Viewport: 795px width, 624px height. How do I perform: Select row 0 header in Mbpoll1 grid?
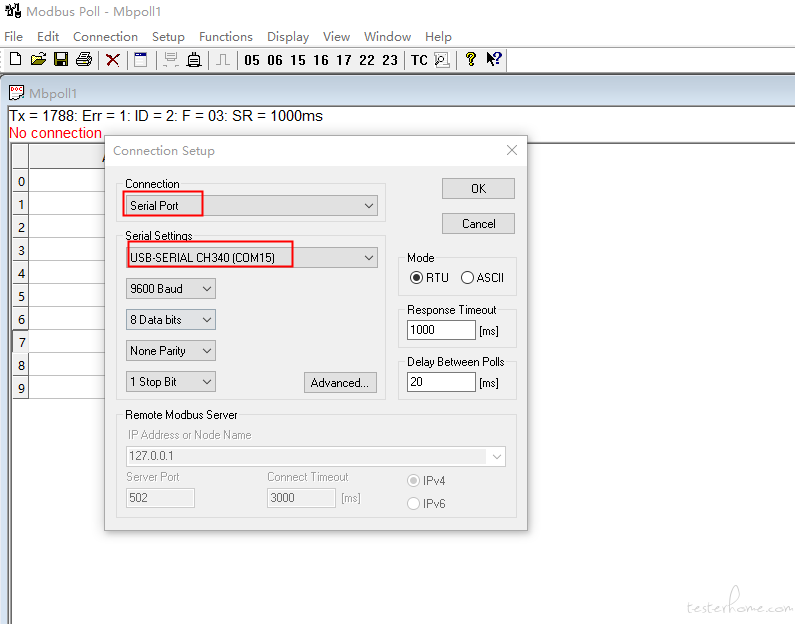point(21,181)
